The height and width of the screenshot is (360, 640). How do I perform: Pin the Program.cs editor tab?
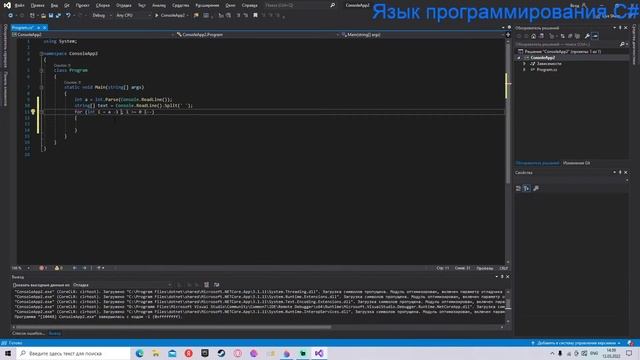(38, 27)
